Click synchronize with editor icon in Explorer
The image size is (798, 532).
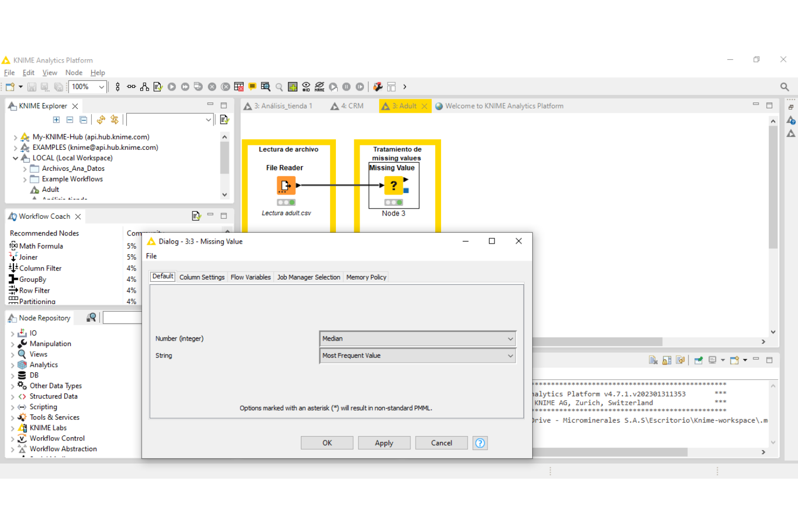tap(114, 120)
